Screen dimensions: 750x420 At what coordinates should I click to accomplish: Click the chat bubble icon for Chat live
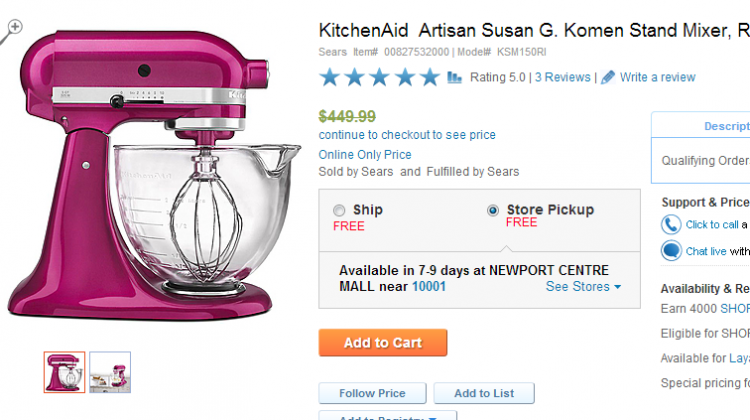[x=671, y=251]
